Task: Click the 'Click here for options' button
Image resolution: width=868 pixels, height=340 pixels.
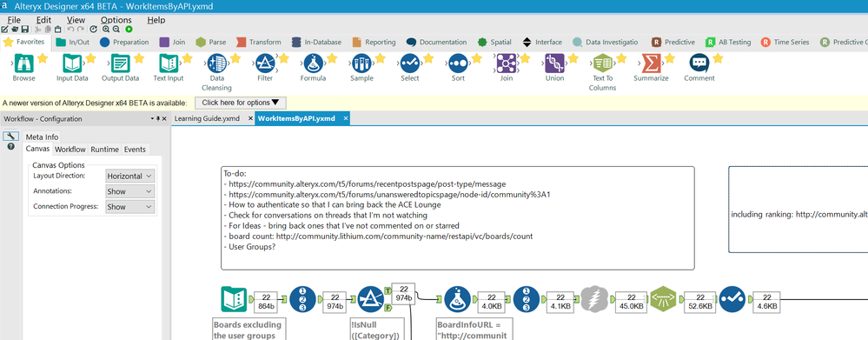Action: pos(241,103)
